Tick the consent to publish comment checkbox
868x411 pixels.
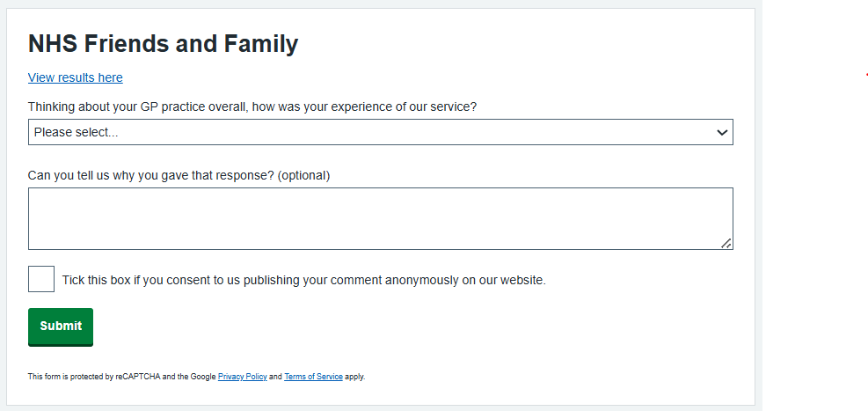tap(41, 279)
